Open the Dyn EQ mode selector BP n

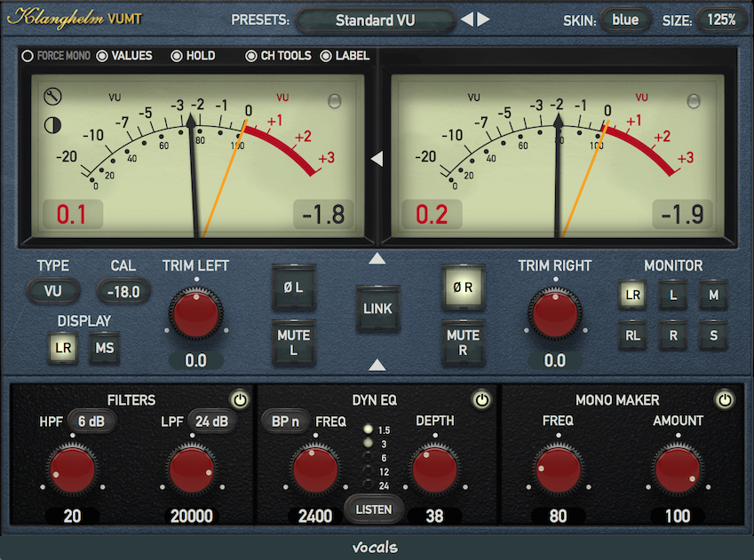tap(285, 422)
